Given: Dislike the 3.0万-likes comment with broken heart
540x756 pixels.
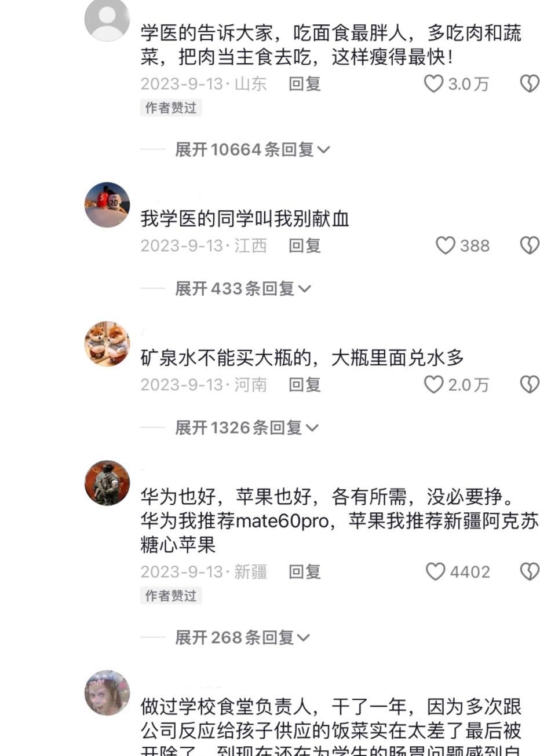Looking at the screenshot, I should 530,84.
